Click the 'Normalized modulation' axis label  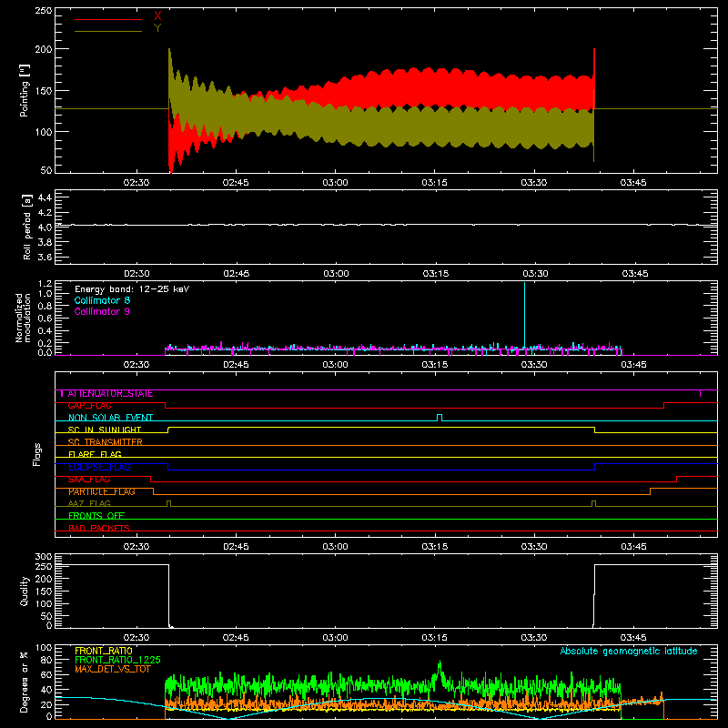point(23,318)
